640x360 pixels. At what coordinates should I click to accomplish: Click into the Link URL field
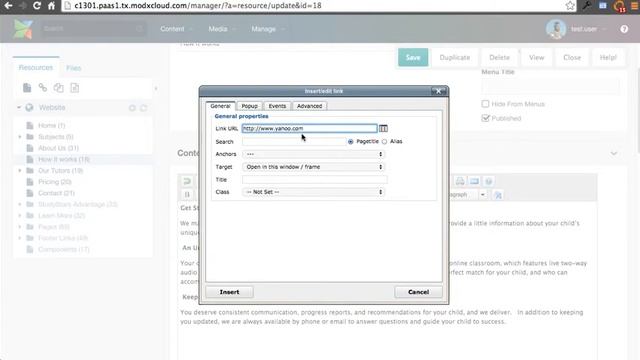309,129
